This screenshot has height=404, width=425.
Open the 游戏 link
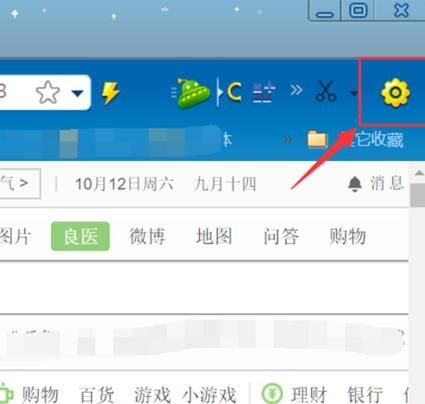click(x=152, y=395)
